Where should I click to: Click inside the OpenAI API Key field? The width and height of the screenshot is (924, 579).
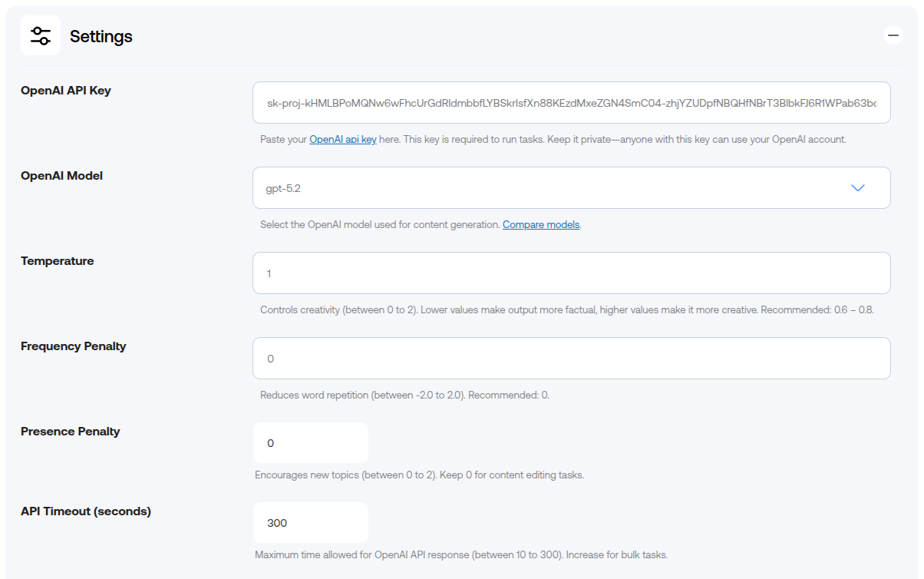click(x=571, y=102)
